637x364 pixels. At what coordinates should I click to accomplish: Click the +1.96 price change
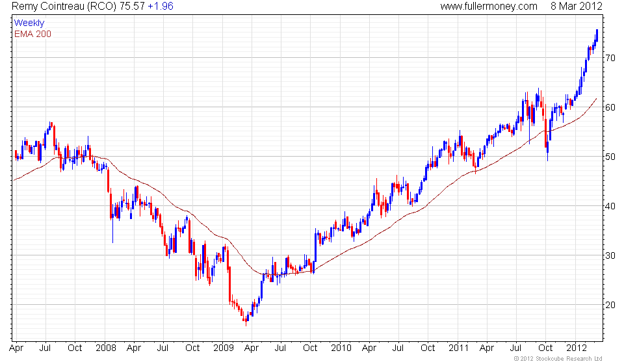pos(161,6)
